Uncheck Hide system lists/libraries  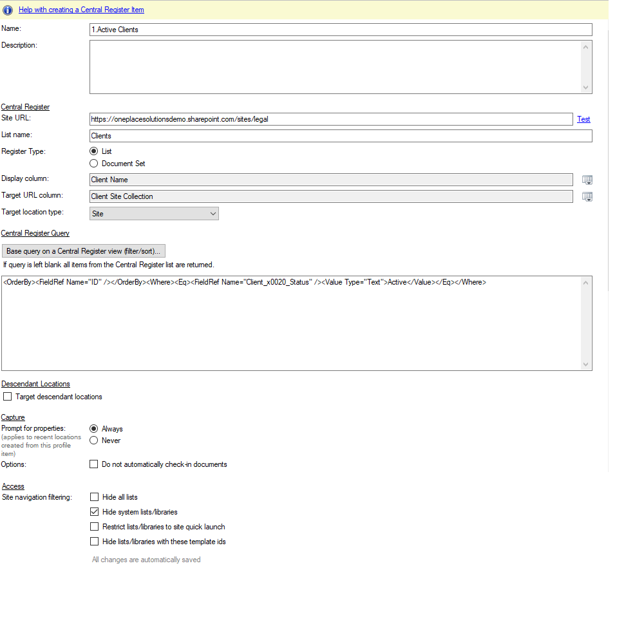[95, 512]
